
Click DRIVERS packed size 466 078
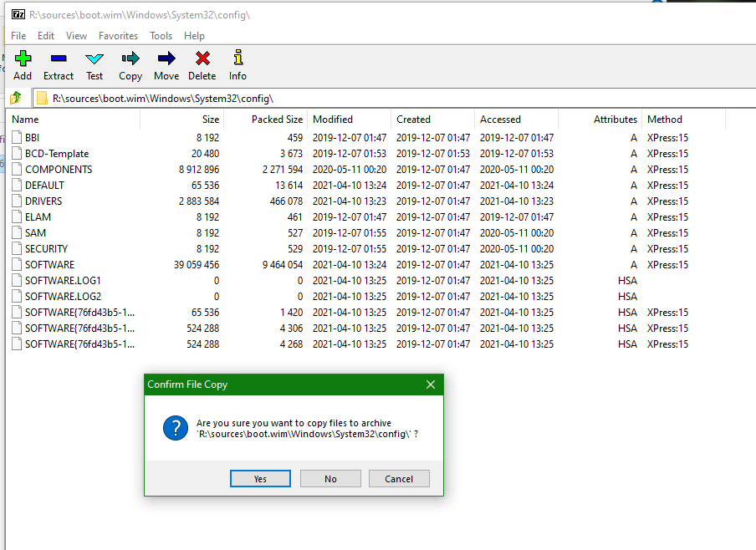point(286,201)
